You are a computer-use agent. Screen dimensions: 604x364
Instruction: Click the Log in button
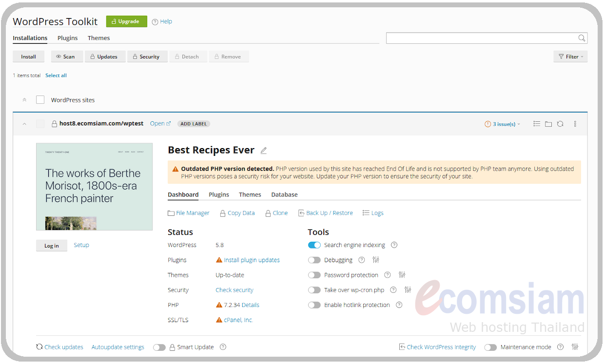(52, 246)
